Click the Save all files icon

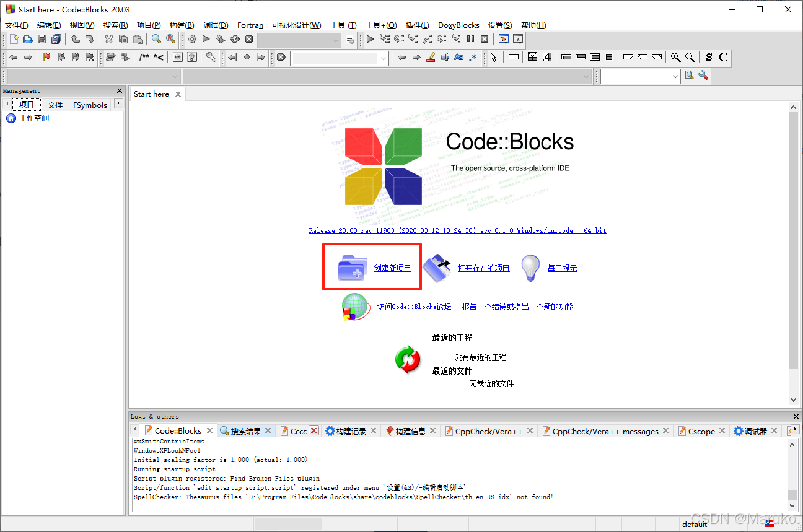[56, 38]
